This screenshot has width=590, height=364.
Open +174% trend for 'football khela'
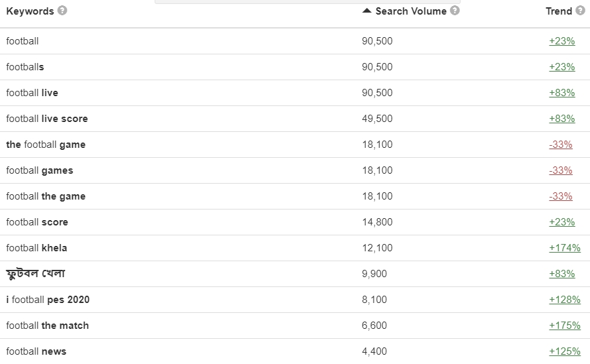tap(564, 248)
